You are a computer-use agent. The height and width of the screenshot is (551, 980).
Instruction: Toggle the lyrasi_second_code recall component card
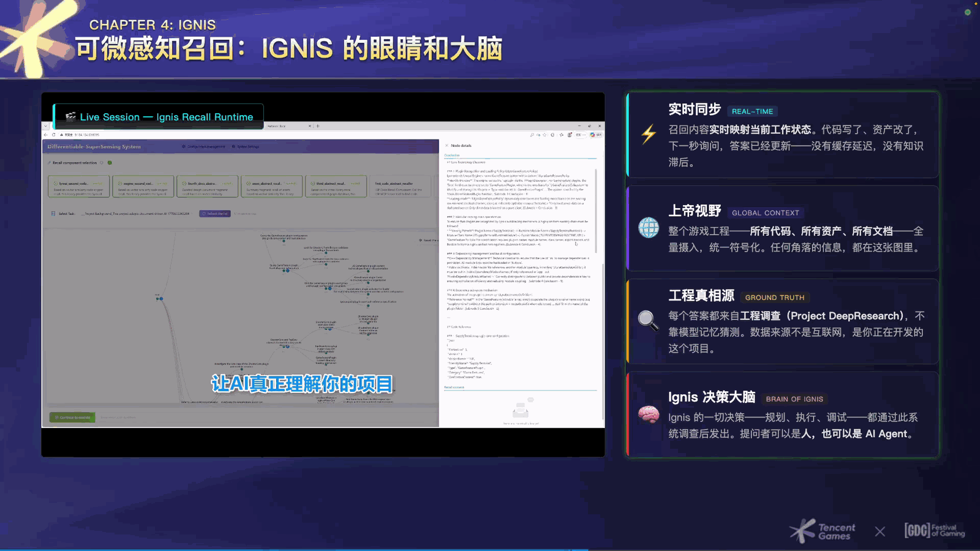pos(78,187)
